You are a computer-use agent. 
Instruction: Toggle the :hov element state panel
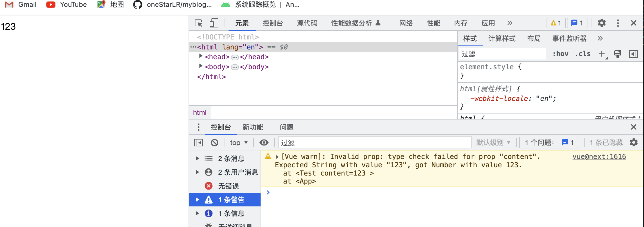click(561, 54)
